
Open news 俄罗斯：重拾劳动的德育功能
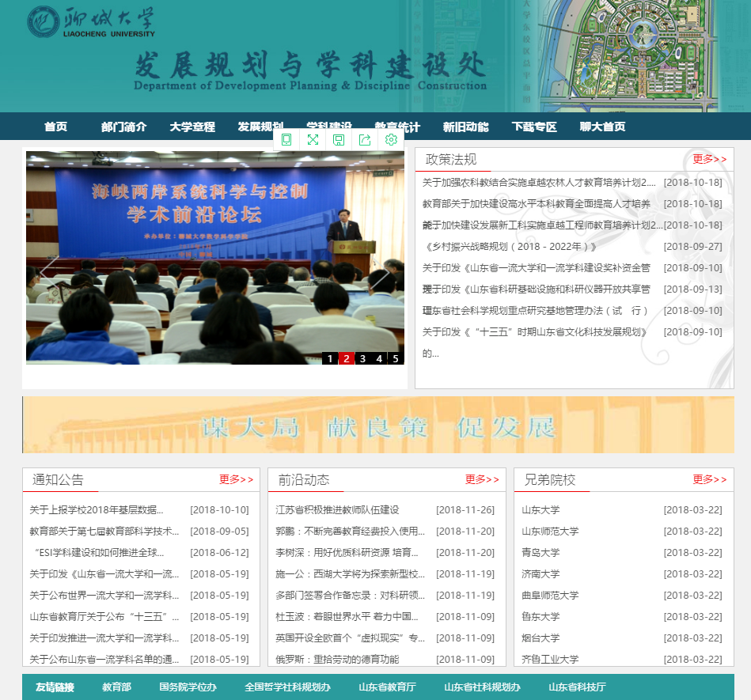coord(337,660)
